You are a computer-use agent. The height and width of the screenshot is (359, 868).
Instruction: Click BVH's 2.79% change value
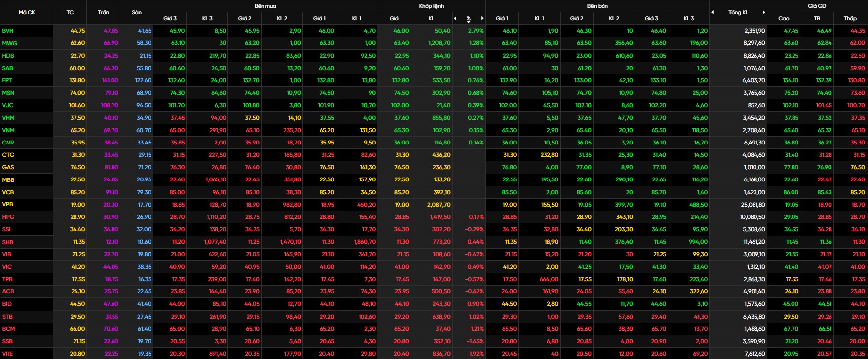(476, 31)
